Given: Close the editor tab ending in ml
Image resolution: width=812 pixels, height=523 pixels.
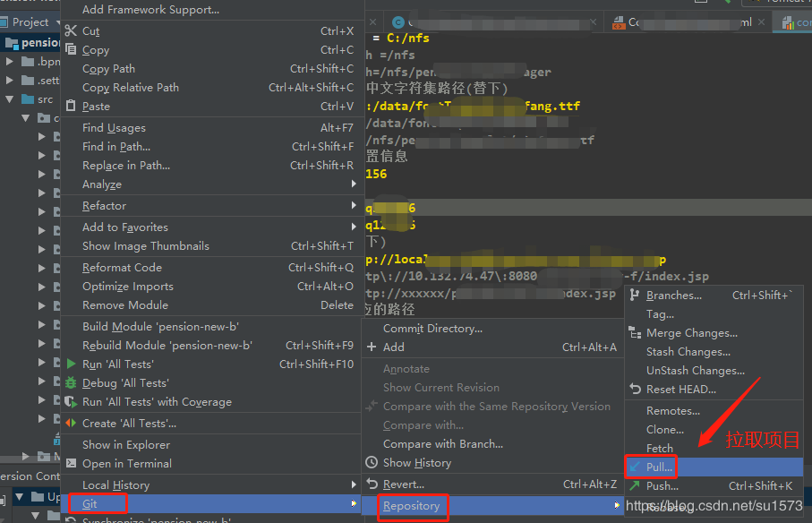Looking at the screenshot, I should [761, 21].
